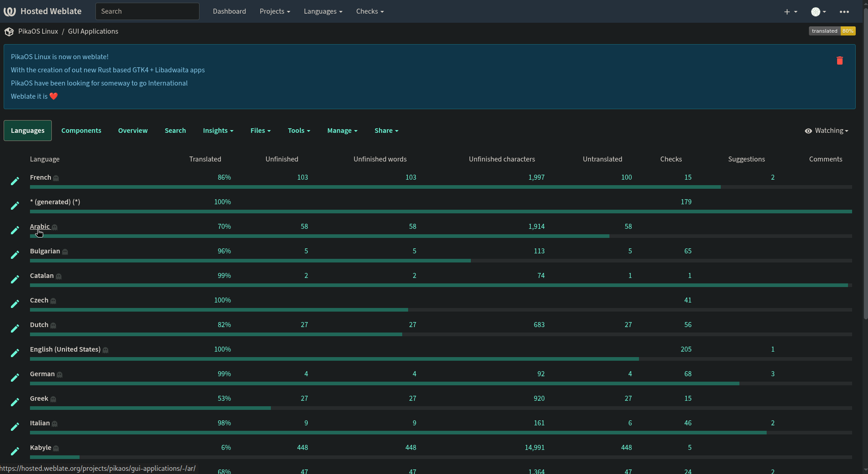Click the pencil edit icon for Greek
The width and height of the screenshot is (868, 474).
tap(15, 402)
